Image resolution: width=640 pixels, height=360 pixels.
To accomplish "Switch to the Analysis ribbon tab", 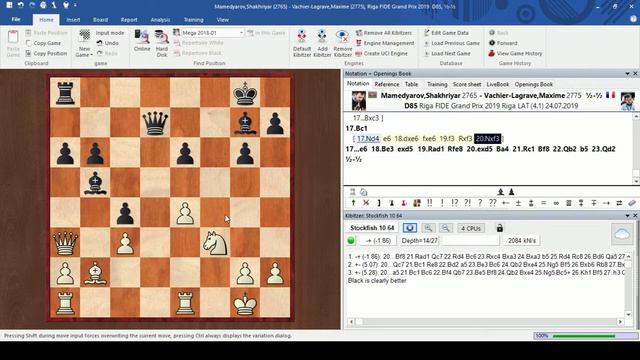I will pos(160,20).
